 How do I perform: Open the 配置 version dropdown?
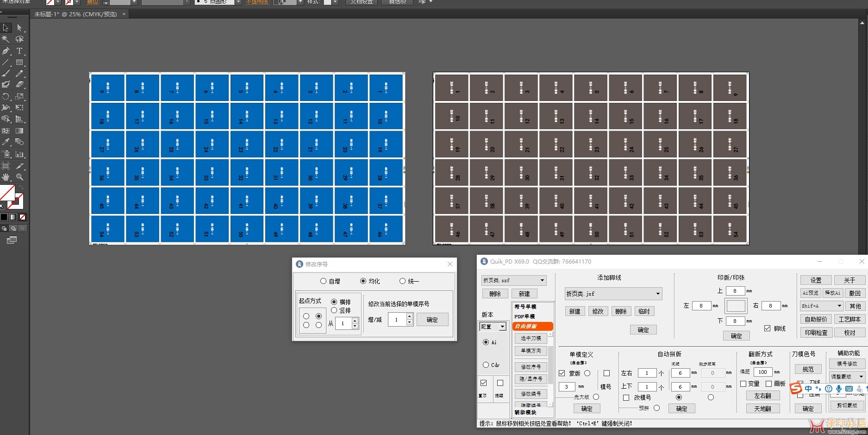click(493, 327)
